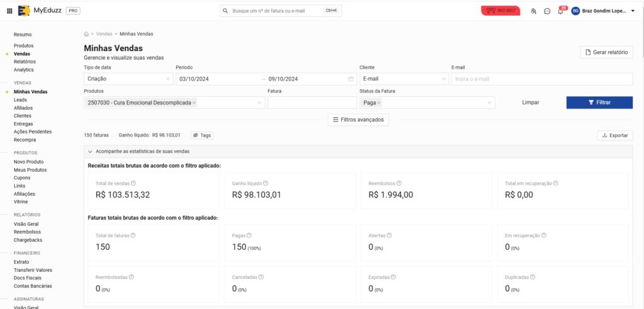
Task: Open the calendar icon in Período field
Action: pyautogui.click(x=351, y=79)
